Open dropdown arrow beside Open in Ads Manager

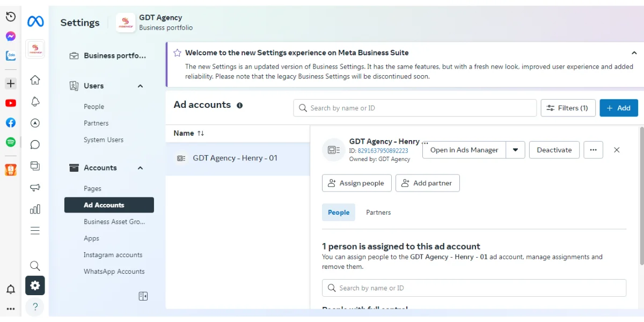(x=515, y=150)
